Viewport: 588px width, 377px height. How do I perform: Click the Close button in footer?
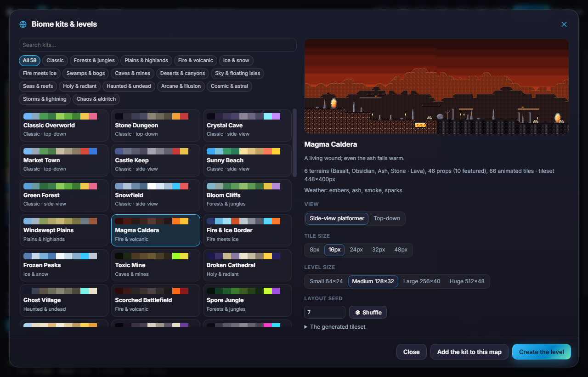[x=412, y=352]
